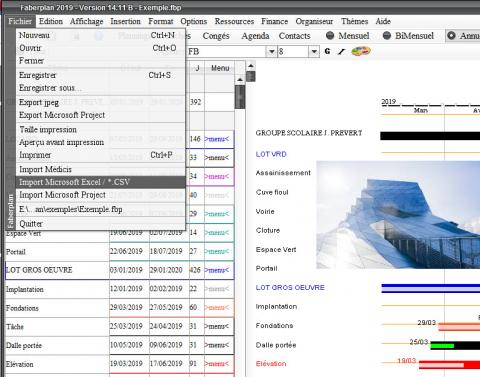Select Fermer in the file menu
Viewport: 480px width, 377px height.
100,61
